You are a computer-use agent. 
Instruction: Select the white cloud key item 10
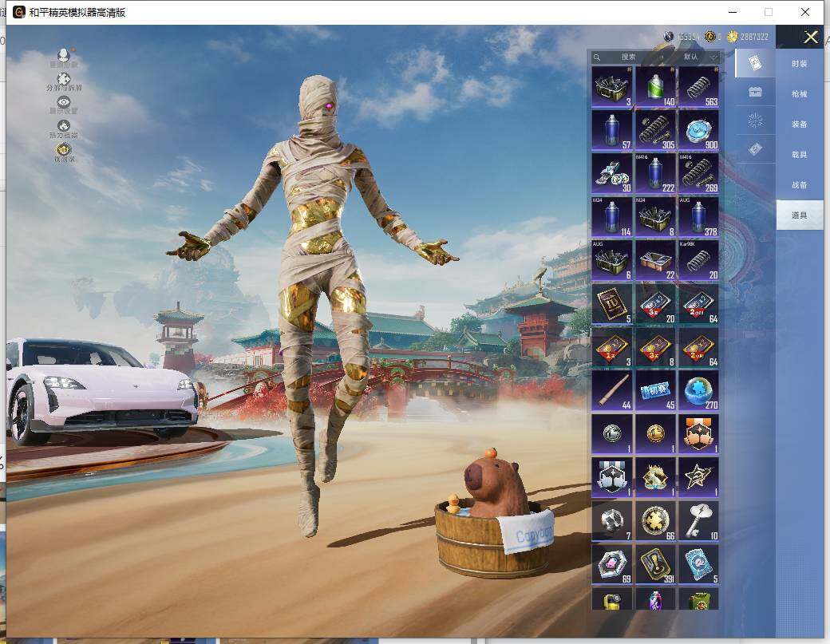(x=699, y=521)
